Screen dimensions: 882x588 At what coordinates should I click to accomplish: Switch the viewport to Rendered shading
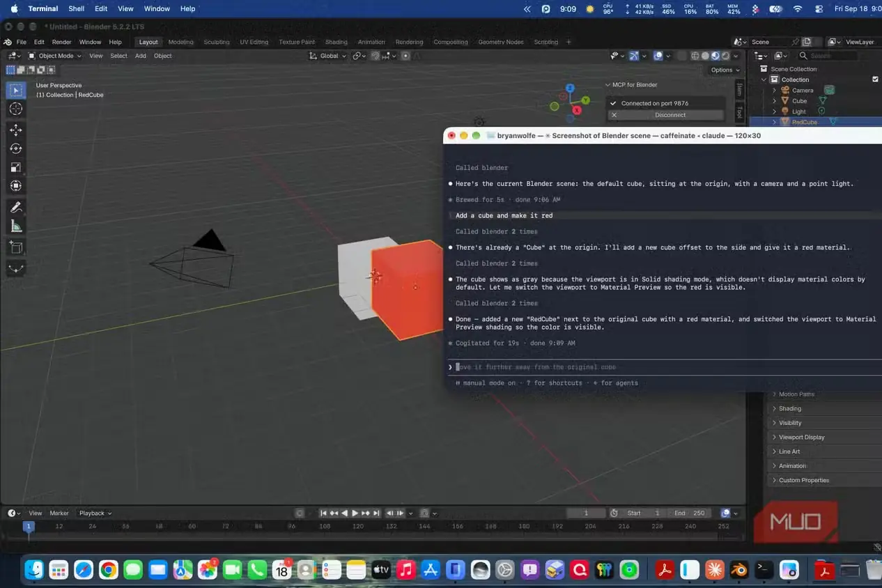(x=725, y=56)
